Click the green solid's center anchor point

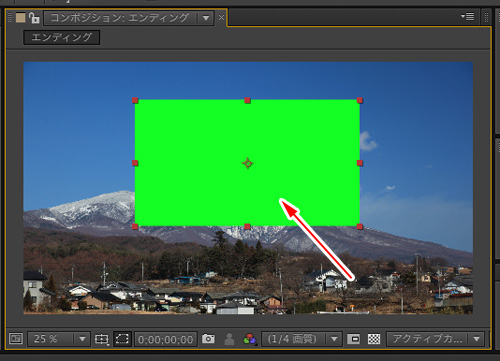pyautogui.click(x=247, y=163)
